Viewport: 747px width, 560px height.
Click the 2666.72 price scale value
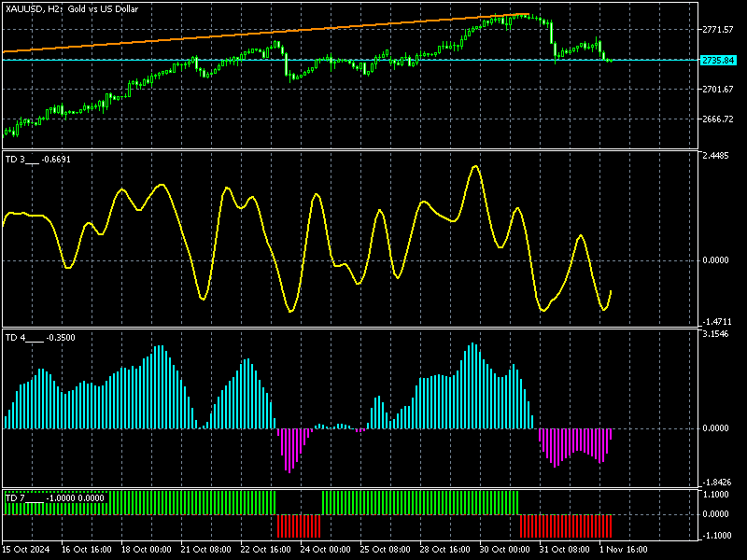pos(718,119)
